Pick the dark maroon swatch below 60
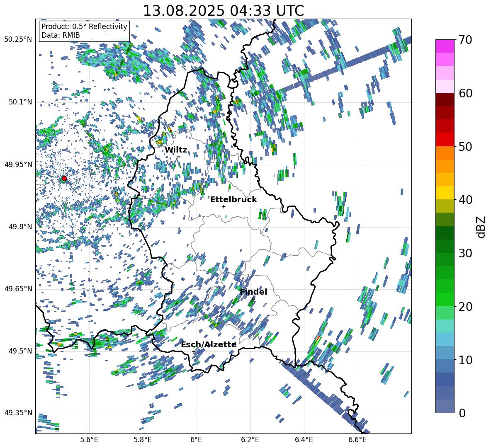Viewport: 491px width, 448px height. point(445,99)
